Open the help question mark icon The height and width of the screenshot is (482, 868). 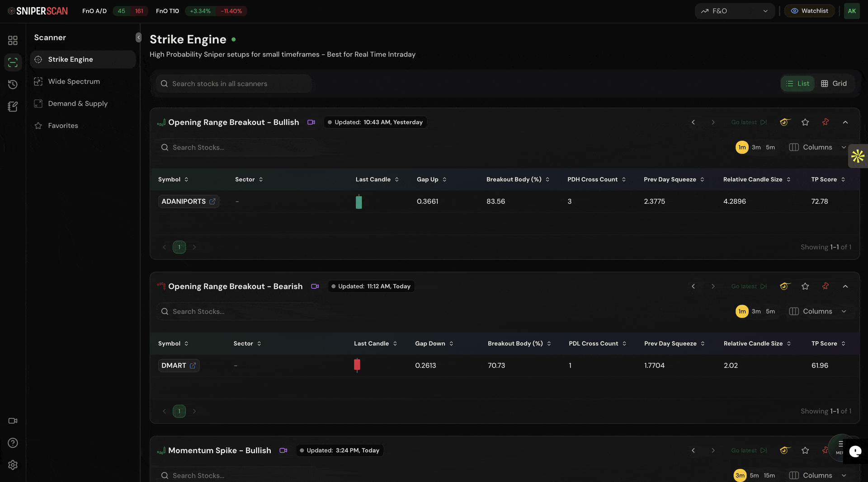13,443
